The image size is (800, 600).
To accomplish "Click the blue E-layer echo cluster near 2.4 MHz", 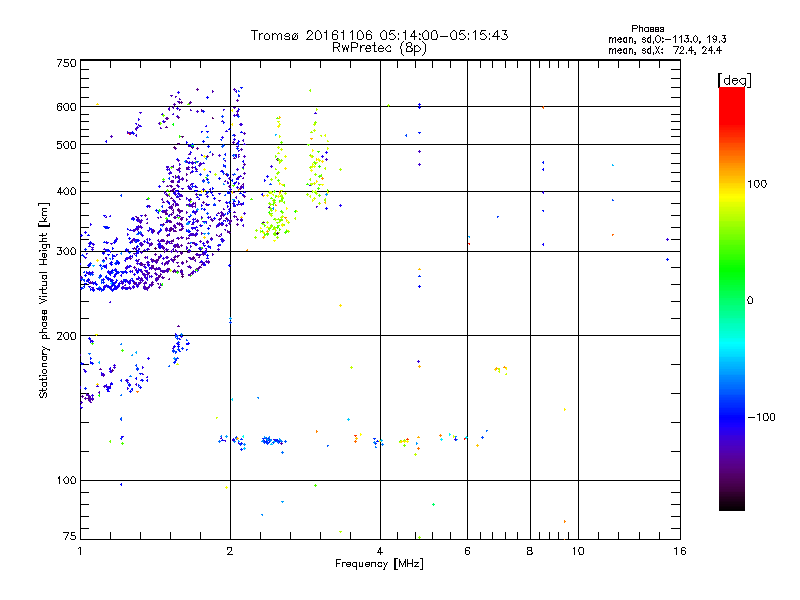I will [273, 441].
